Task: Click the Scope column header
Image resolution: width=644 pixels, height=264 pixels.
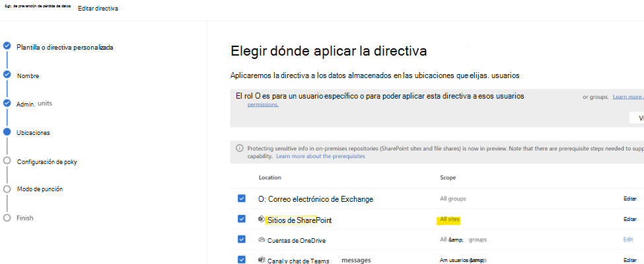Action: (448, 177)
